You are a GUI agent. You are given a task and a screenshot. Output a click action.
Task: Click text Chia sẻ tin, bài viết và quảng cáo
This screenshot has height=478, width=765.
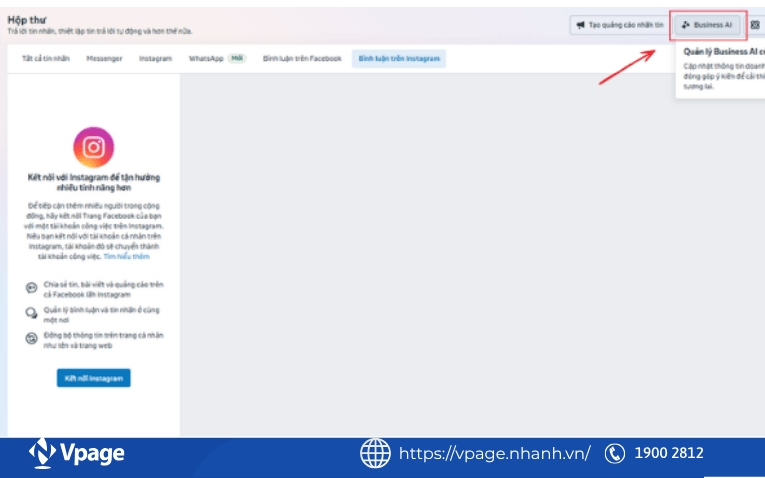[103, 290]
